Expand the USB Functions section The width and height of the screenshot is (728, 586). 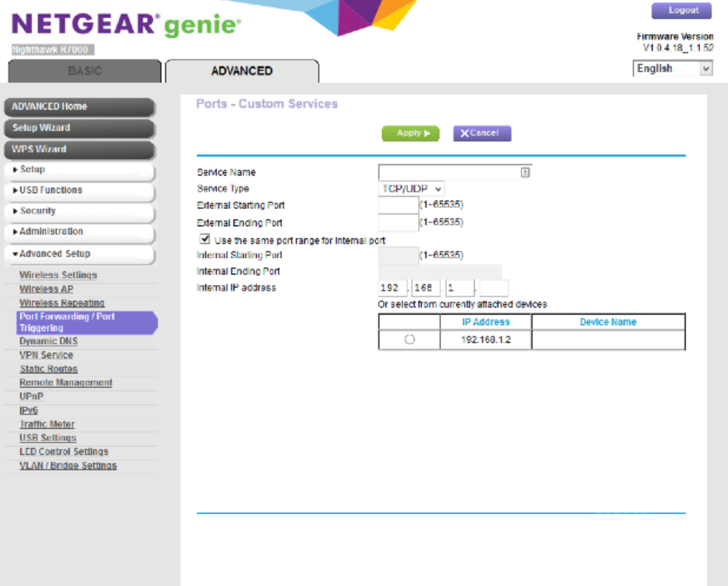click(x=78, y=190)
